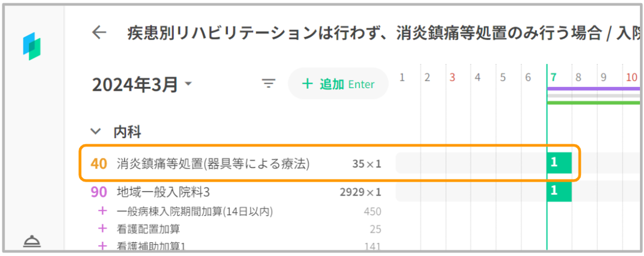The image size is (644, 256).
Task: Click the service bell icon in sidebar
Action: point(32,242)
